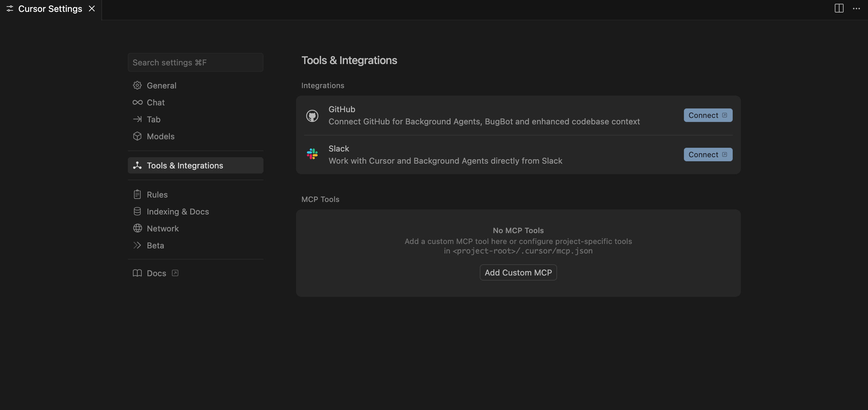Click the Slack integration title

[x=339, y=149]
